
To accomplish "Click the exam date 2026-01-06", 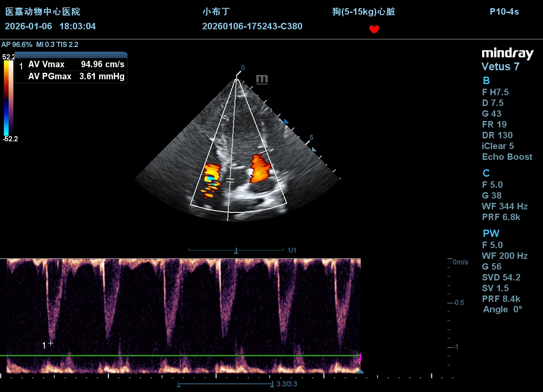I will click(x=28, y=26).
